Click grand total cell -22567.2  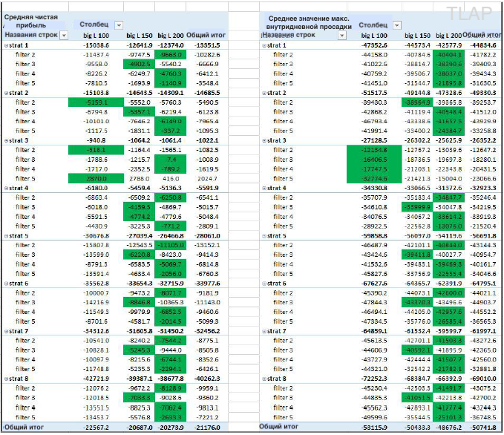(96, 428)
